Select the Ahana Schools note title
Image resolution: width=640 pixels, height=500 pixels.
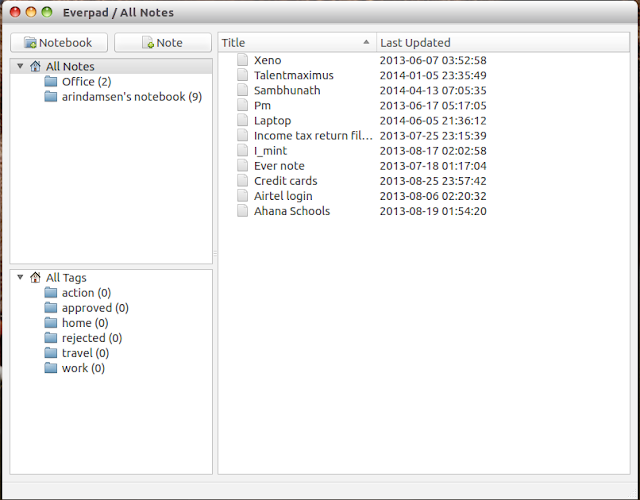(292, 211)
